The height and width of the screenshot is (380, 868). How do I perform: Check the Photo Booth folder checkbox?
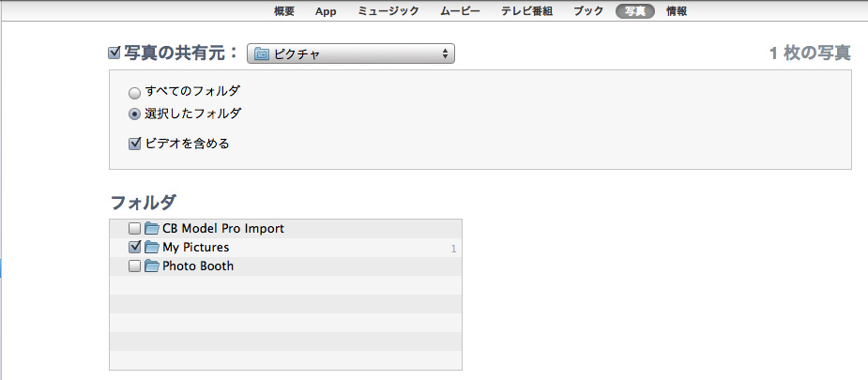pyautogui.click(x=134, y=266)
